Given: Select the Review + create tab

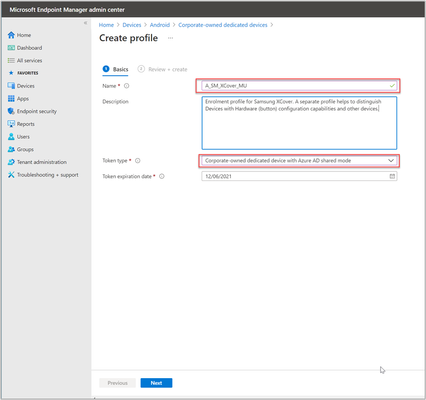Looking at the screenshot, I should tap(163, 69).
